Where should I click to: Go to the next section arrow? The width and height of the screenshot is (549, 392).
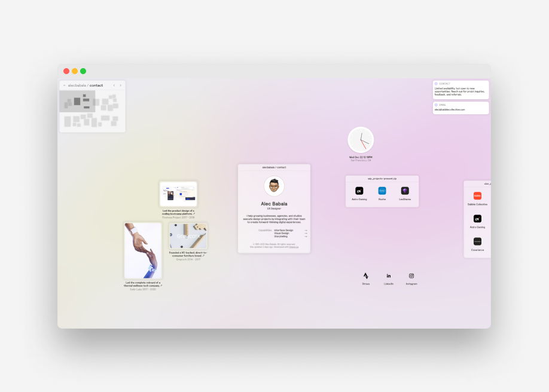tap(120, 85)
